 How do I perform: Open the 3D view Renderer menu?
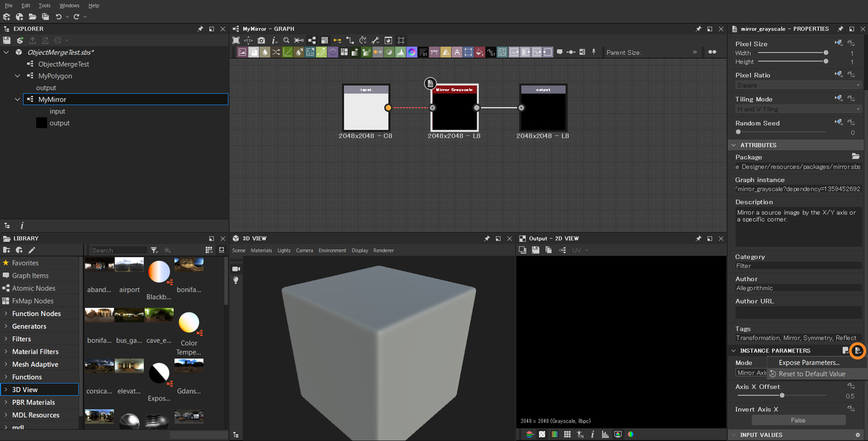coord(383,251)
